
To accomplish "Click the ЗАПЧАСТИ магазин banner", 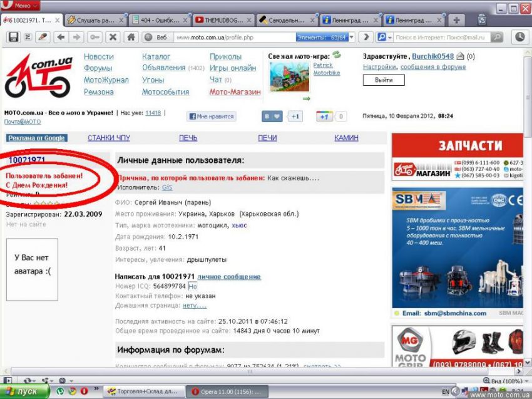I will tap(458, 157).
